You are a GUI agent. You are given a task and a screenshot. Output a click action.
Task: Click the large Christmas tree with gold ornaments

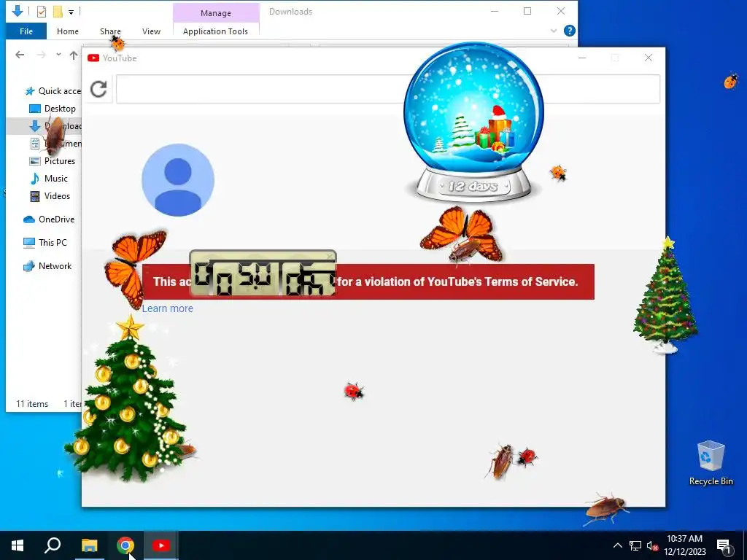[x=130, y=399]
